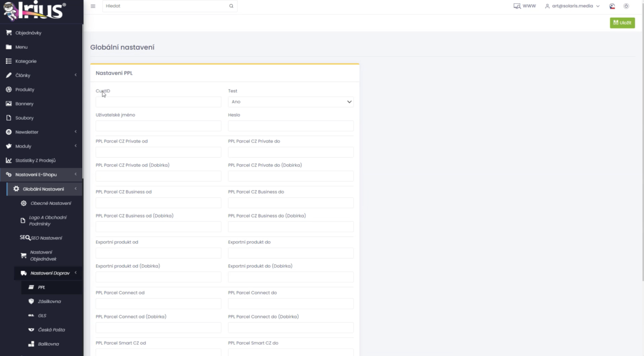Collapse the Nastavení E-Shopu arrow
The height and width of the screenshot is (356, 644).
(76, 174)
